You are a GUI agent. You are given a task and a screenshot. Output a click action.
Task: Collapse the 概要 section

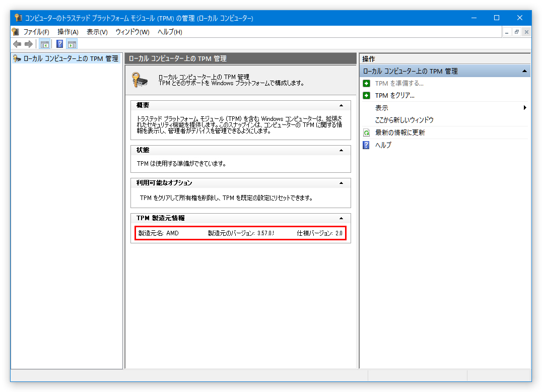click(341, 105)
